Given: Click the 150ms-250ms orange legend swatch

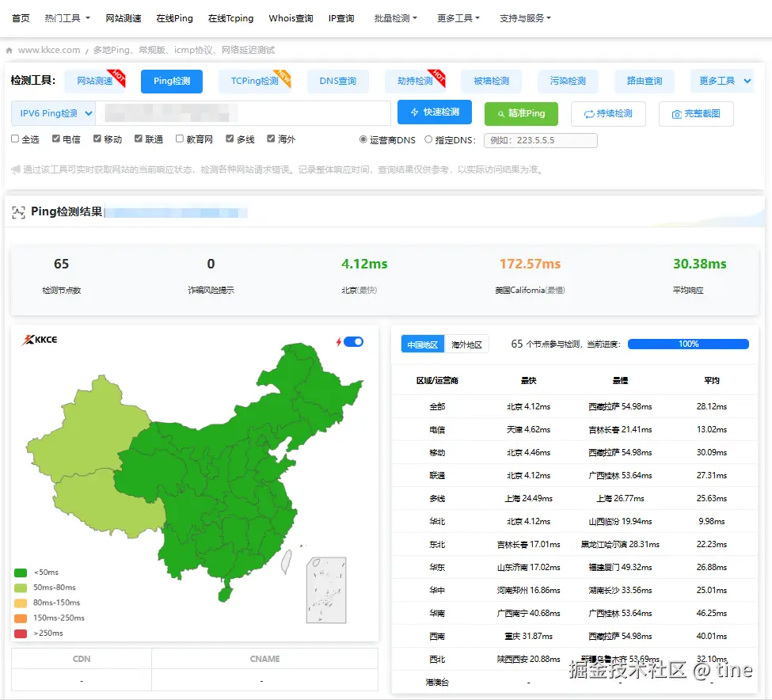Looking at the screenshot, I should click(21, 618).
